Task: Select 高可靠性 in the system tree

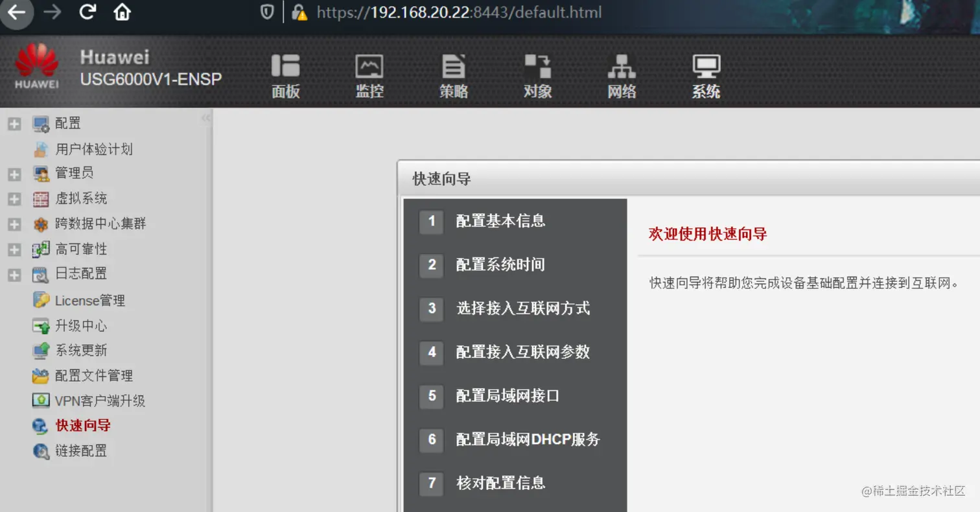Action: (81, 249)
